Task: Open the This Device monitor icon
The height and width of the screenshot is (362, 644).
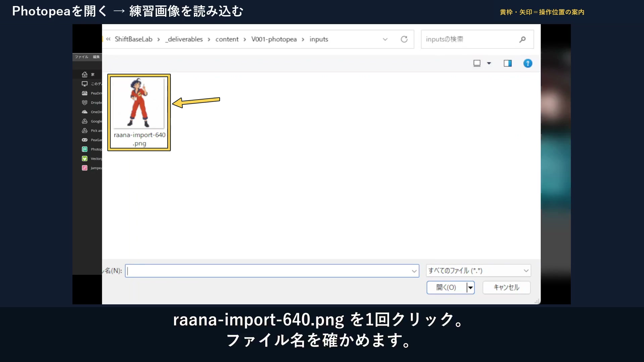Action: (85, 84)
